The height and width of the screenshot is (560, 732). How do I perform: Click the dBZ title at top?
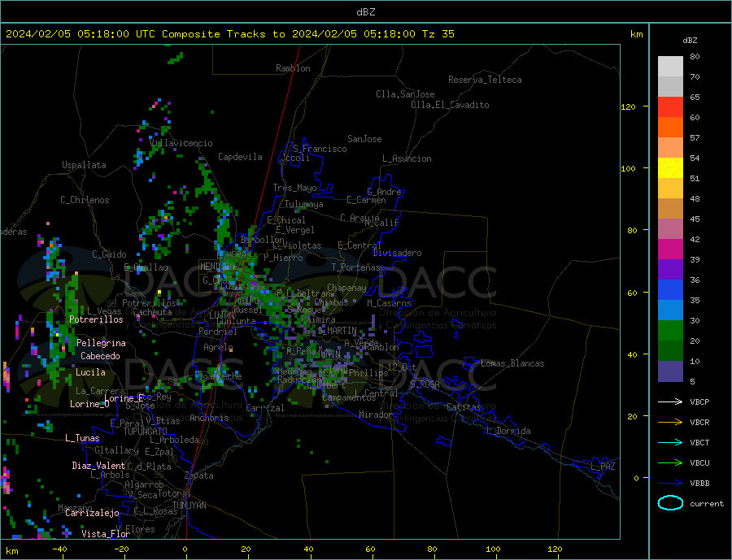[x=365, y=12]
